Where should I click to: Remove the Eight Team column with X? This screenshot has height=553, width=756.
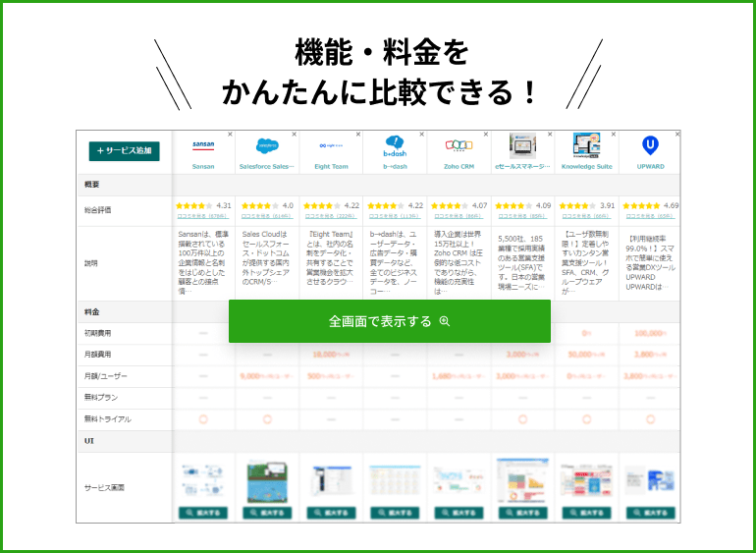tap(358, 135)
